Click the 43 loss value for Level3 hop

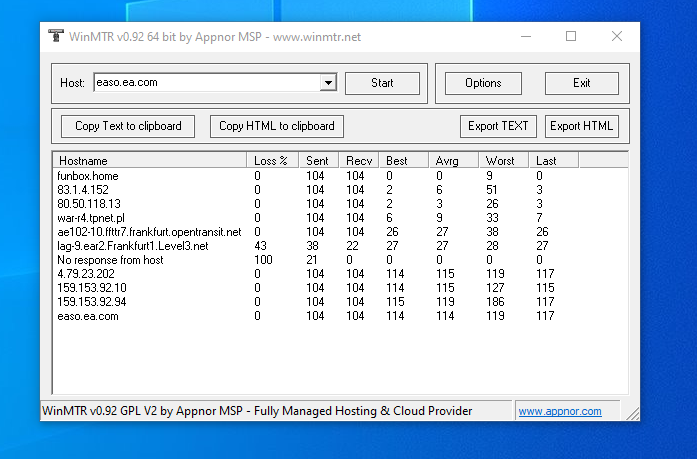click(x=260, y=246)
